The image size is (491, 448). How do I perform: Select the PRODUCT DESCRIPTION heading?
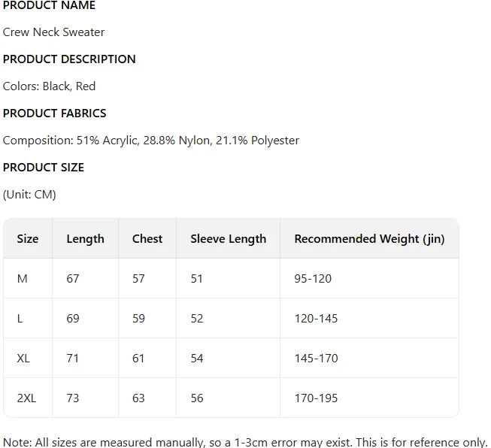(x=69, y=59)
